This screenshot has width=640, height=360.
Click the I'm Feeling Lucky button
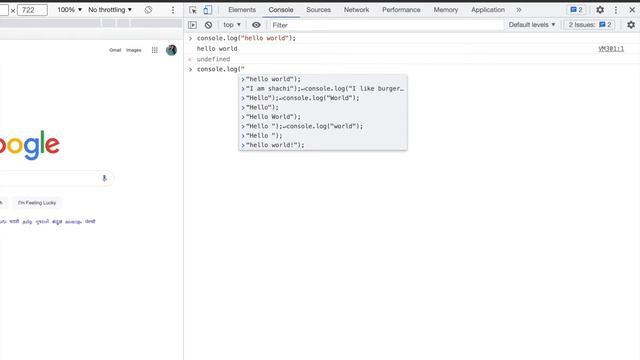37,203
